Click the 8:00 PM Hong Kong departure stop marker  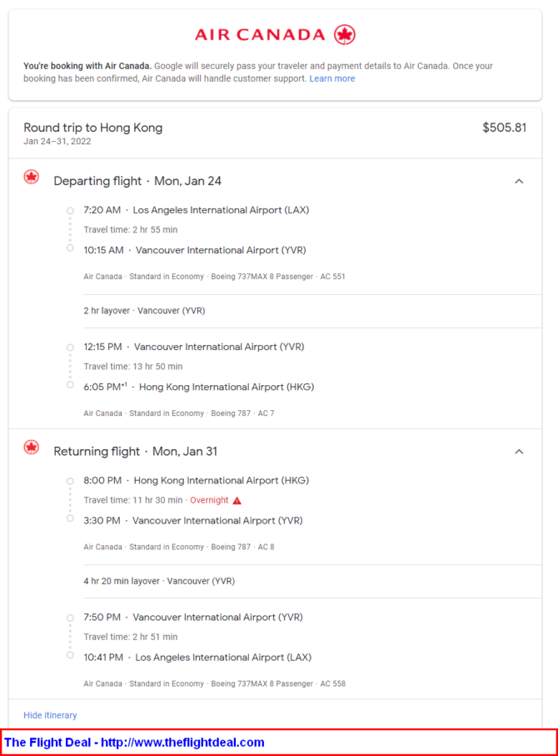70,481
